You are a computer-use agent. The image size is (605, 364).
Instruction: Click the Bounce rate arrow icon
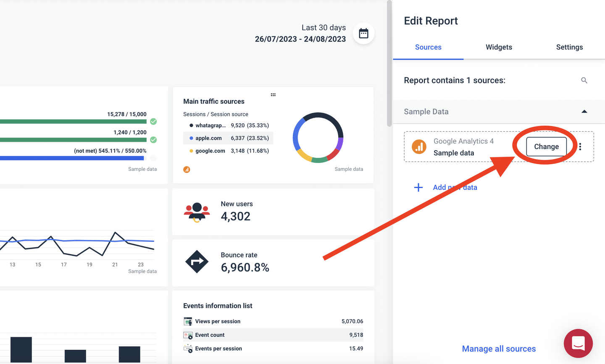(197, 262)
